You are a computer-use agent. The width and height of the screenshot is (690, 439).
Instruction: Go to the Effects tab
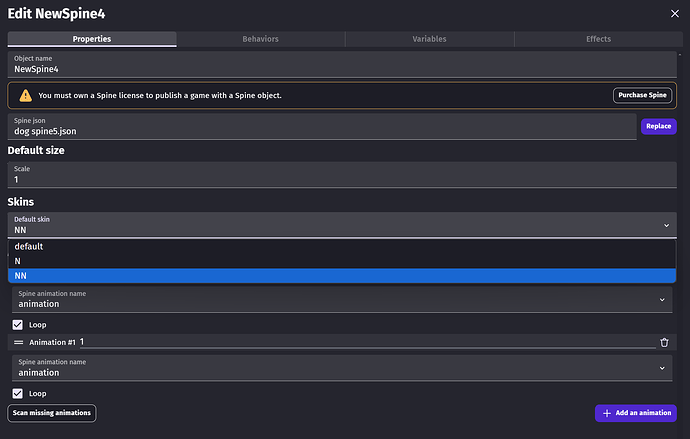598,39
